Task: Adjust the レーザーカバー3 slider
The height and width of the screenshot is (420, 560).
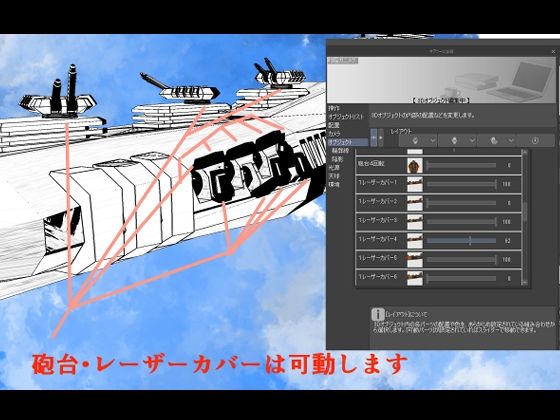Action: [461, 222]
